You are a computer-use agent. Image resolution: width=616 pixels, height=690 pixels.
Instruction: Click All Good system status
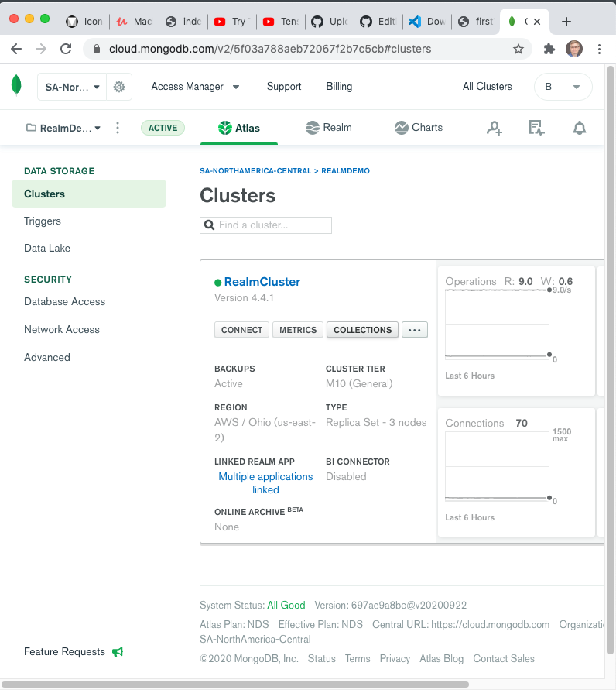[286, 605]
